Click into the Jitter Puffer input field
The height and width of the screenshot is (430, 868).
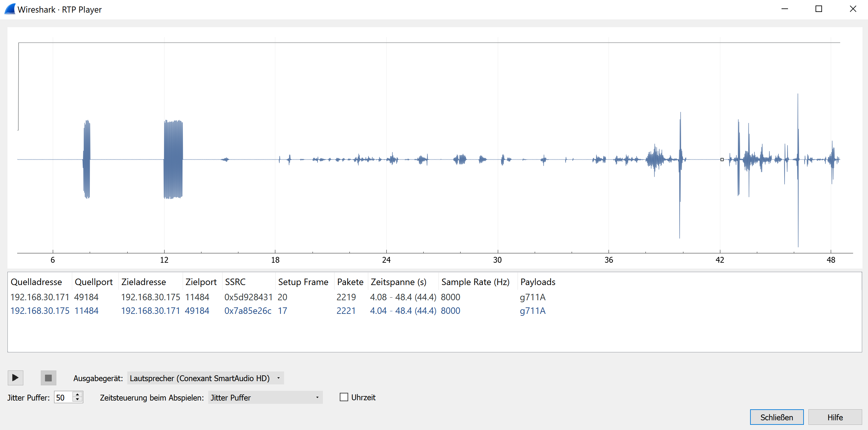pos(63,397)
